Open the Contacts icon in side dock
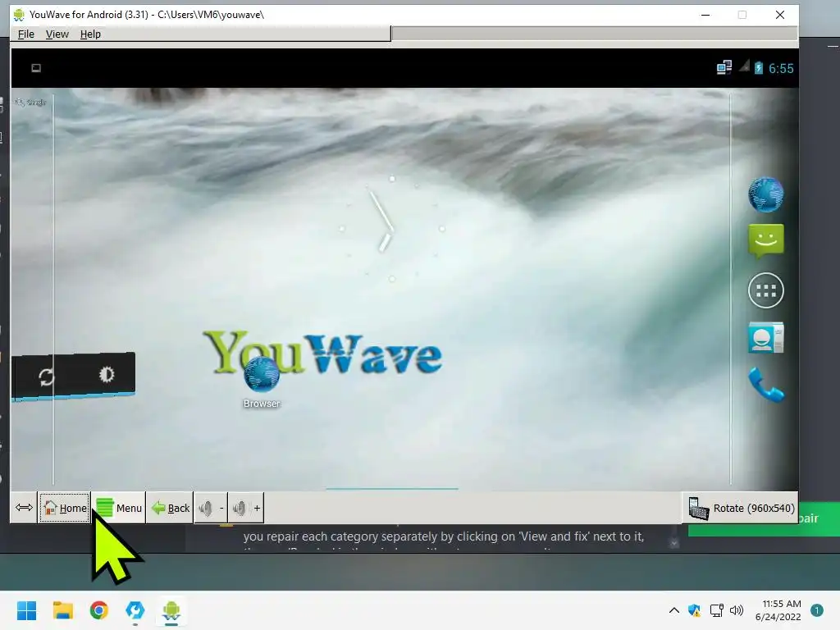The width and height of the screenshot is (840, 630). (765, 337)
